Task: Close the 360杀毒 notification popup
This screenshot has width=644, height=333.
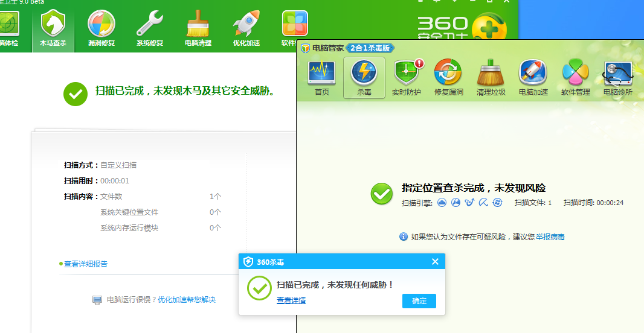Action: click(x=436, y=262)
